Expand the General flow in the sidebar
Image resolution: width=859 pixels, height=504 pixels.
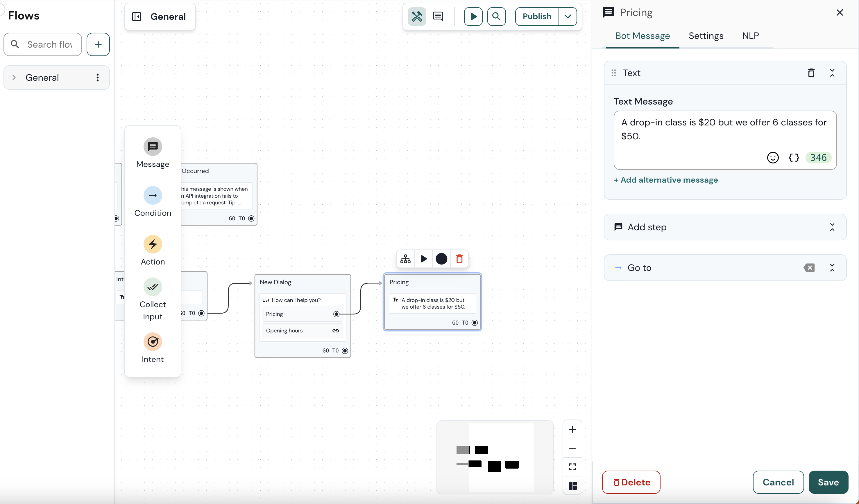14,77
